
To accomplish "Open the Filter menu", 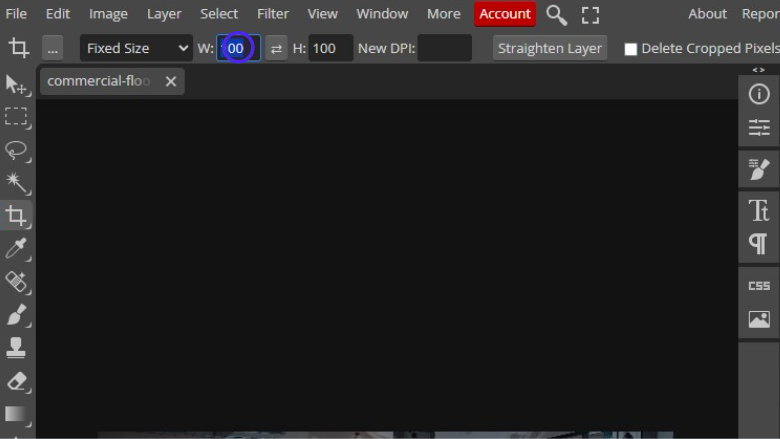I will click(x=272, y=14).
